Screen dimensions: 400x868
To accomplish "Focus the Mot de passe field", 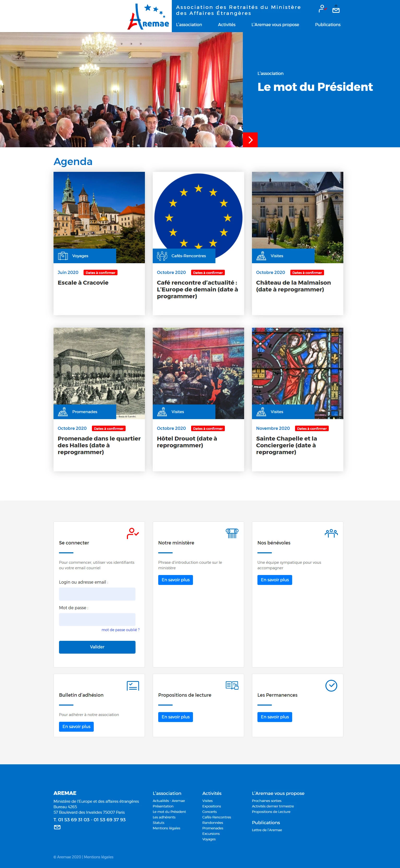I will pyautogui.click(x=97, y=620).
